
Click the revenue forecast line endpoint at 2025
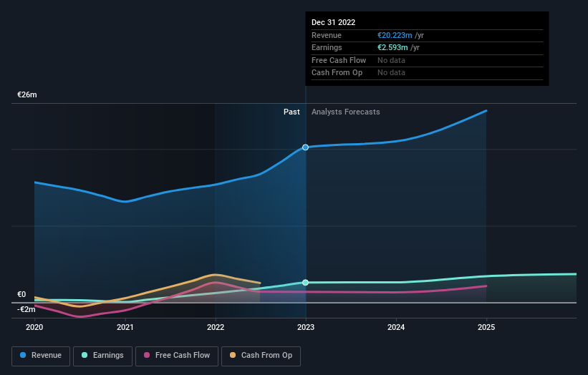486,110
